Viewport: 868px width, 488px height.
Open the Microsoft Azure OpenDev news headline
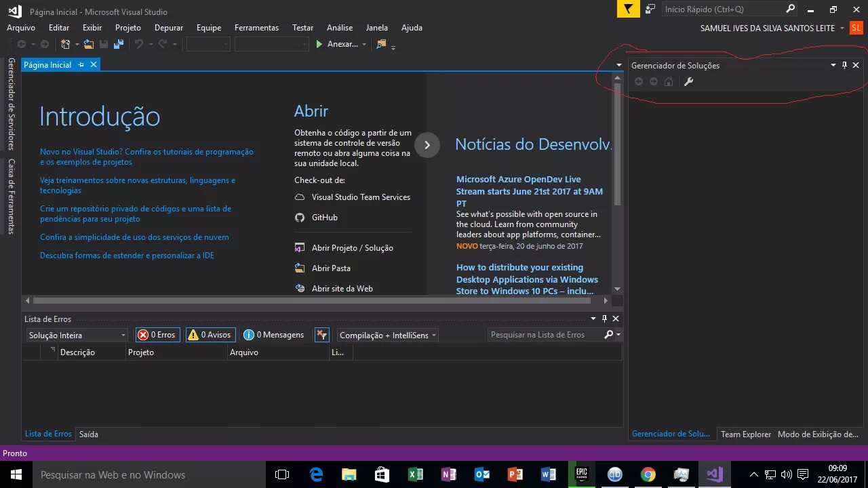coord(530,191)
